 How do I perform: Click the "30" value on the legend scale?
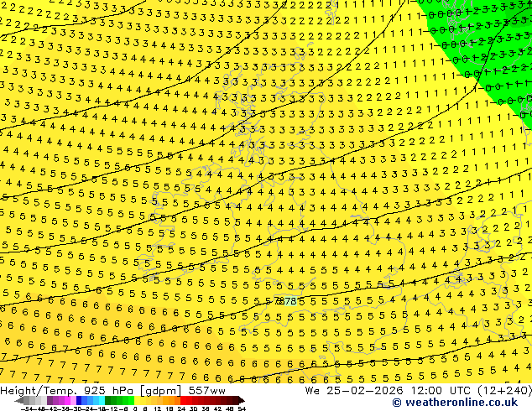click(193, 409)
